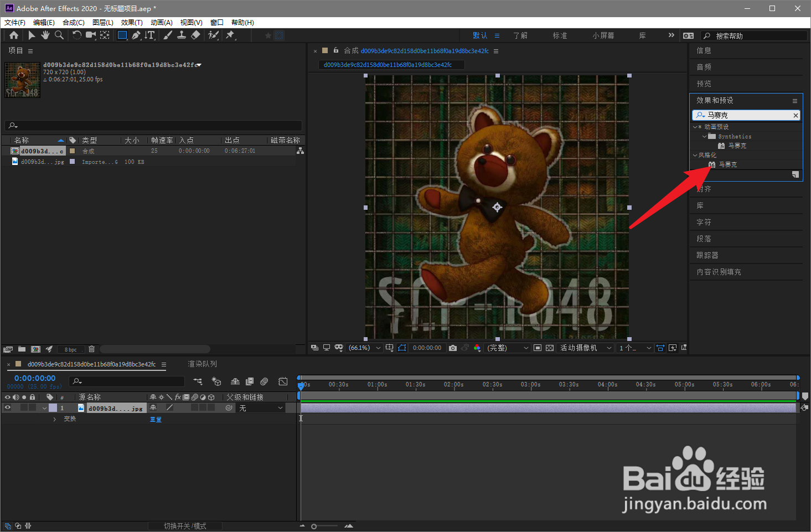This screenshot has height=532, width=811.
Task: Switch to the 标准 workspace
Action: coord(560,35)
